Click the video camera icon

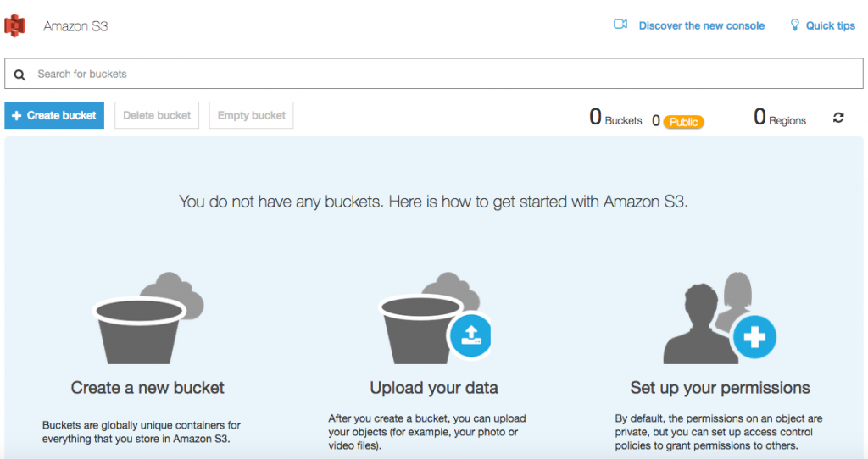620,25
